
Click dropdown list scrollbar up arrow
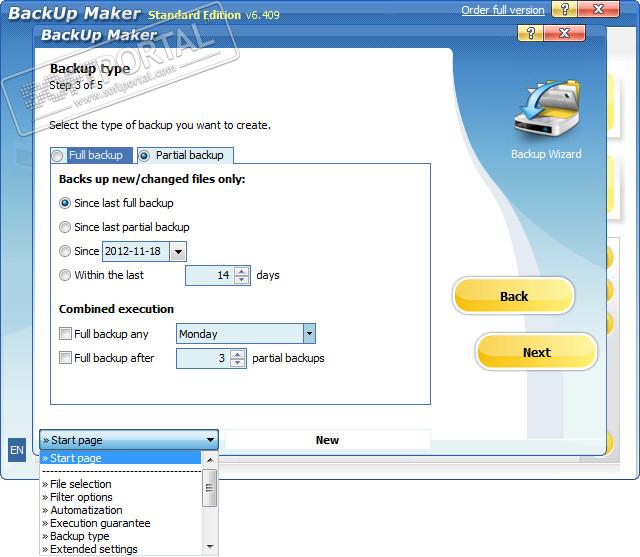point(210,460)
